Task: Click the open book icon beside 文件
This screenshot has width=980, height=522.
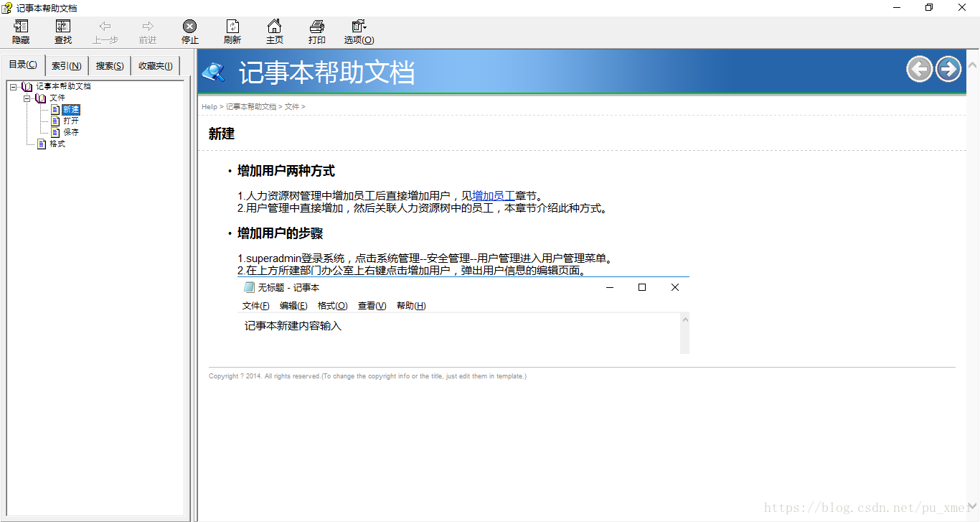Action: click(41, 98)
